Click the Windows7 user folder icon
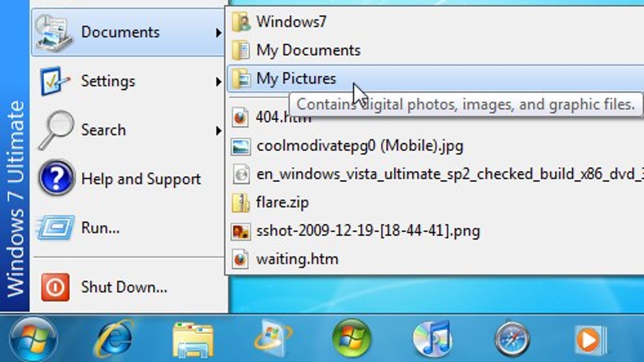The height and width of the screenshot is (362, 644). click(241, 22)
